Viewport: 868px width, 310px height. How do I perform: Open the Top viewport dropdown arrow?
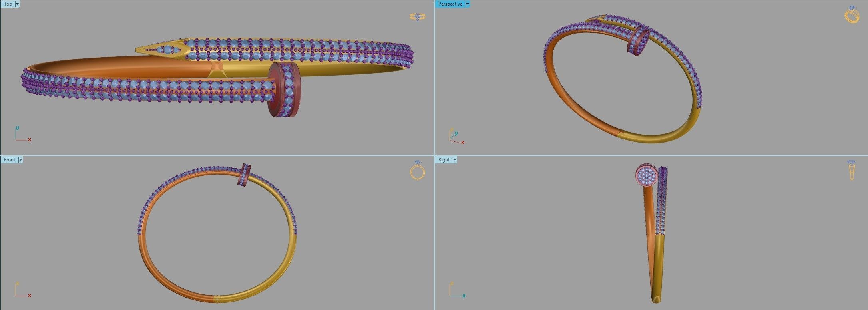pyautogui.click(x=17, y=4)
